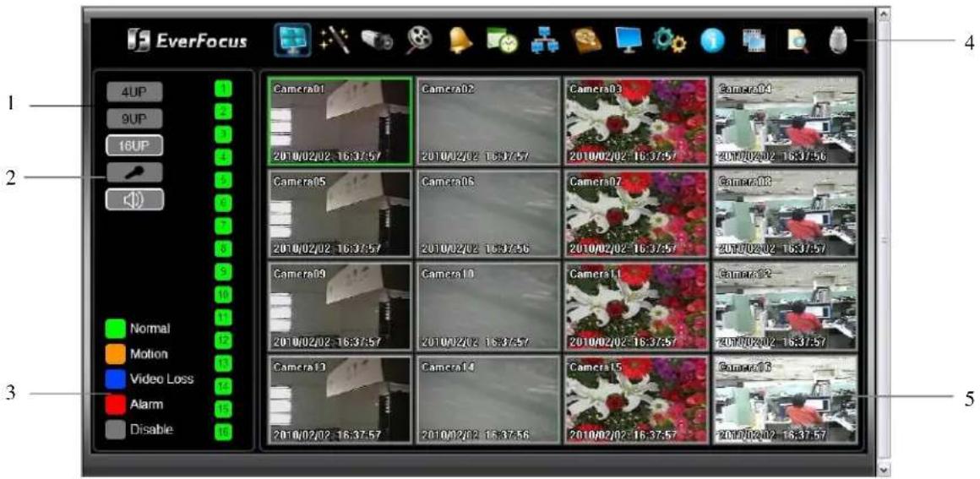
Task: Open PTZ control via the dome camera icon
Action: point(840,41)
